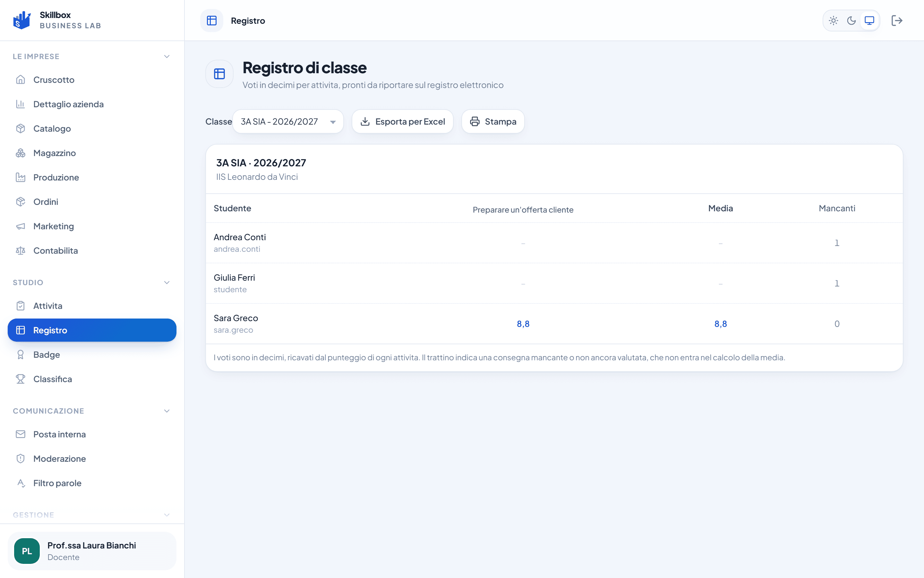Click the Marketing megaphone icon
924x578 pixels.
click(21, 226)
